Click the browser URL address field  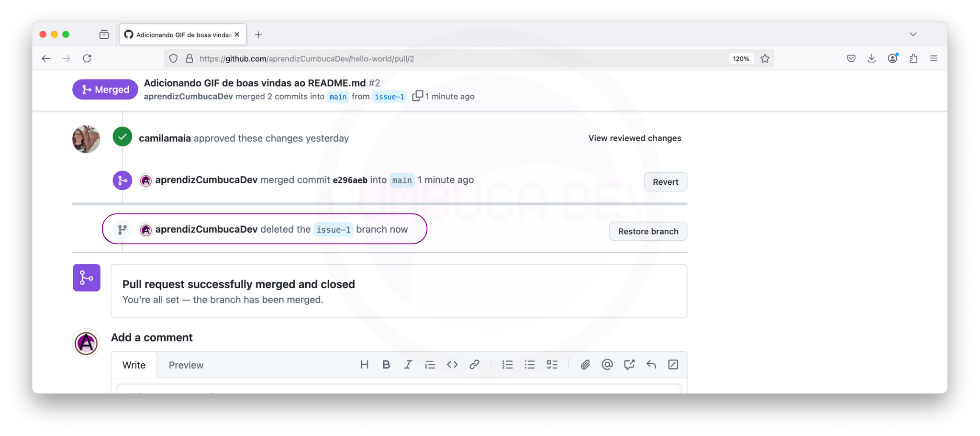(x=431, y=58)
